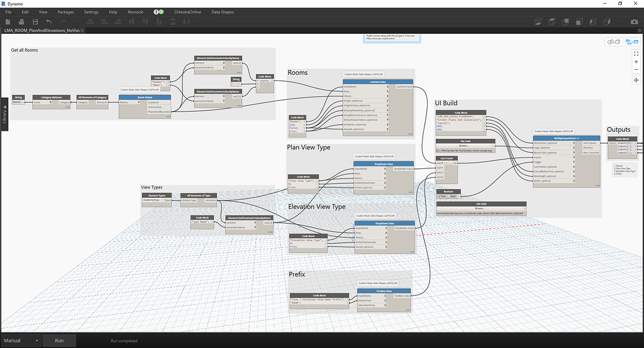Save the graph with toolbar icon
This screenshot has height=348, width=644.
coord(35,22)
